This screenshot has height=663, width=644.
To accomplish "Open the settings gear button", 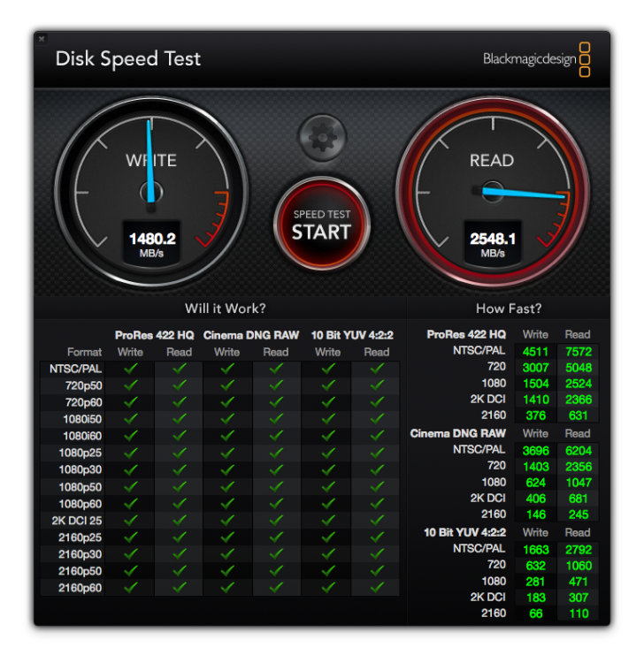I will pos(322,138).
